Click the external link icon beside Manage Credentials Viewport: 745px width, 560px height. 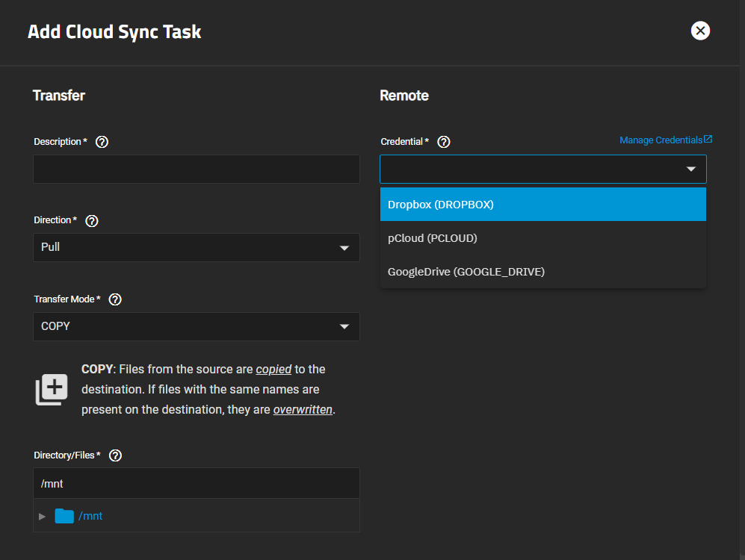pyautogui.click(x=708, y=139)
